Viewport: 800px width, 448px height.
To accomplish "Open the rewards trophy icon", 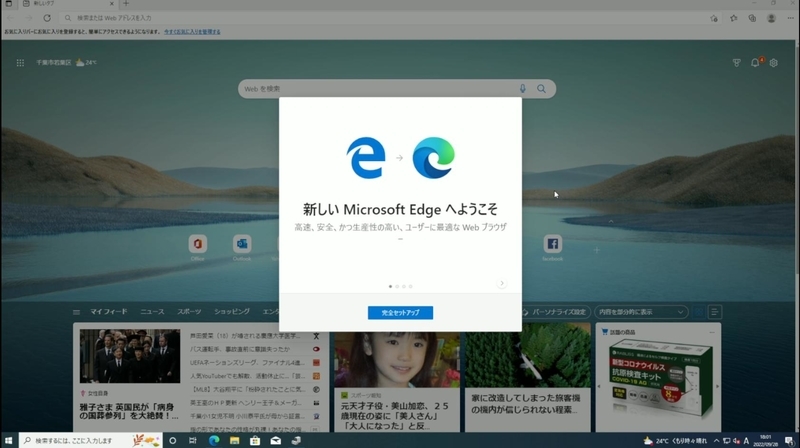I will 736,63.
